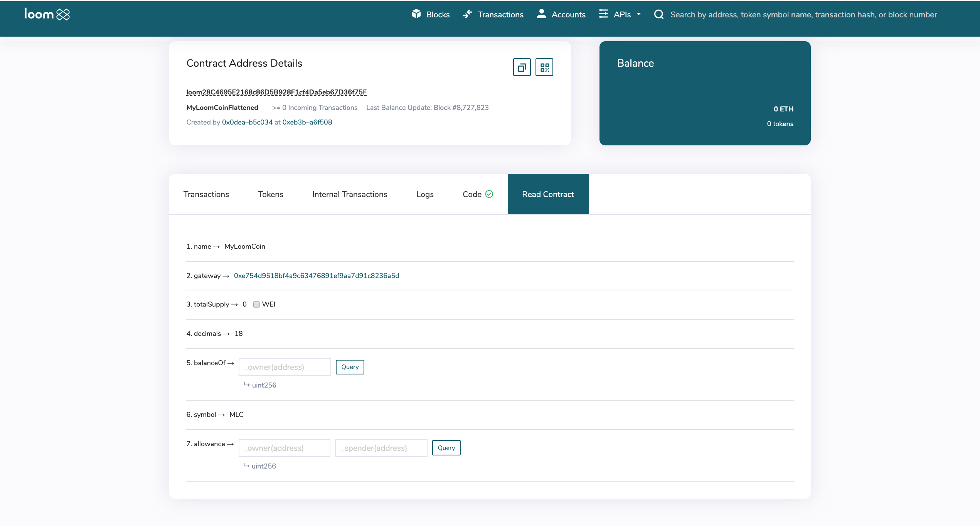Switch to the Tokens tab

coord(271,194)
